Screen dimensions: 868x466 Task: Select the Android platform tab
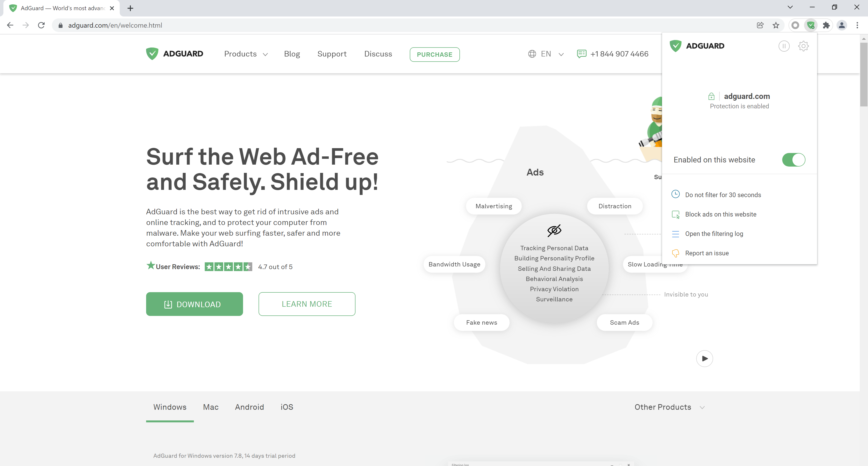point(249,407)
